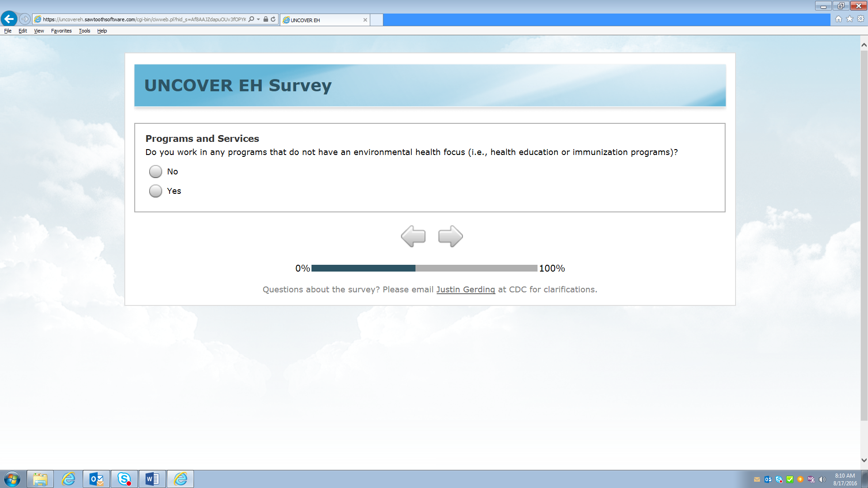Open Word from the taskbar

click(152, 479)
